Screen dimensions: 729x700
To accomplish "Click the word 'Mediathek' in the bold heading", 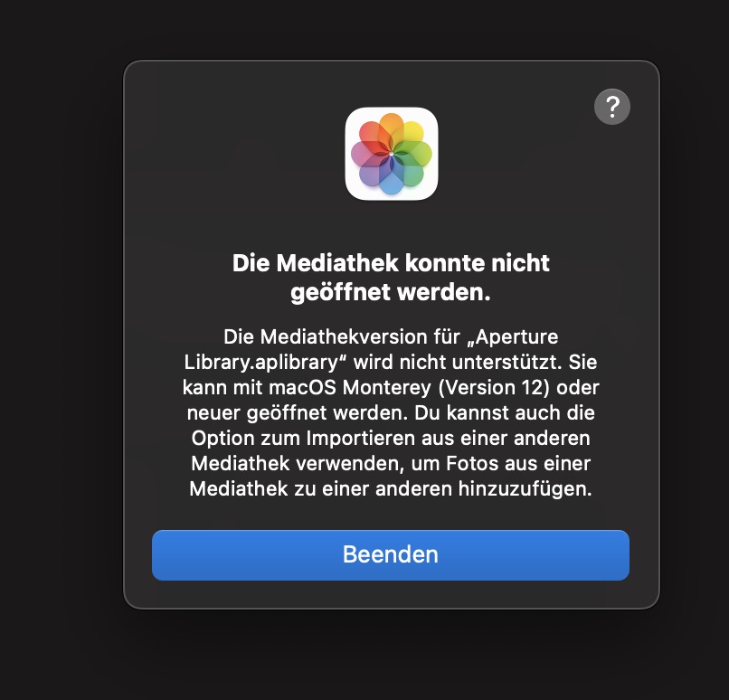I will 337,263.
